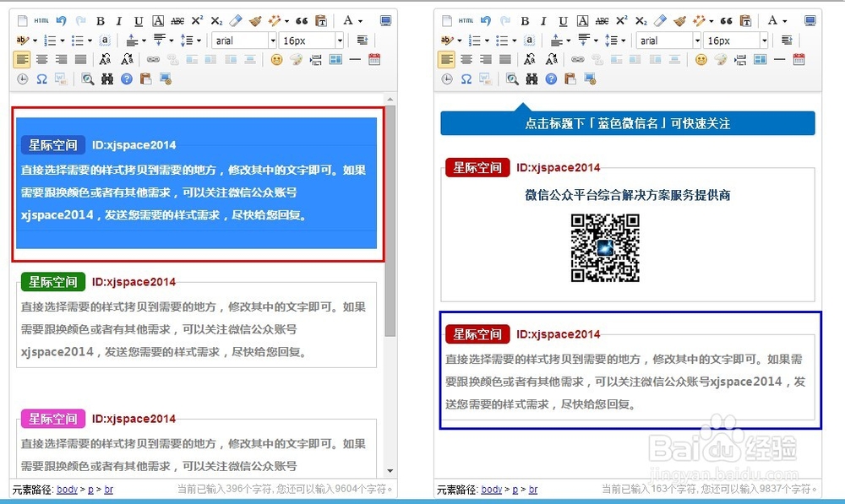Open special characters omega in right editor

click(x=466, y=79)
